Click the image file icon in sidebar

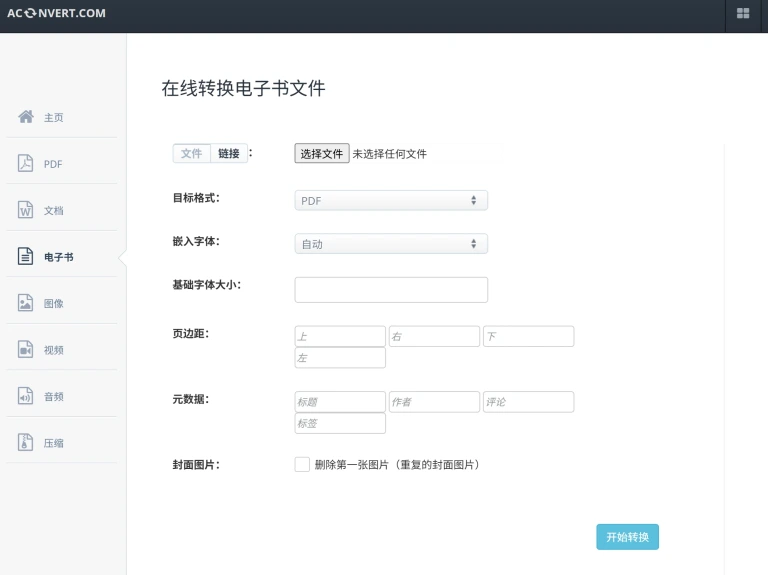25,303
